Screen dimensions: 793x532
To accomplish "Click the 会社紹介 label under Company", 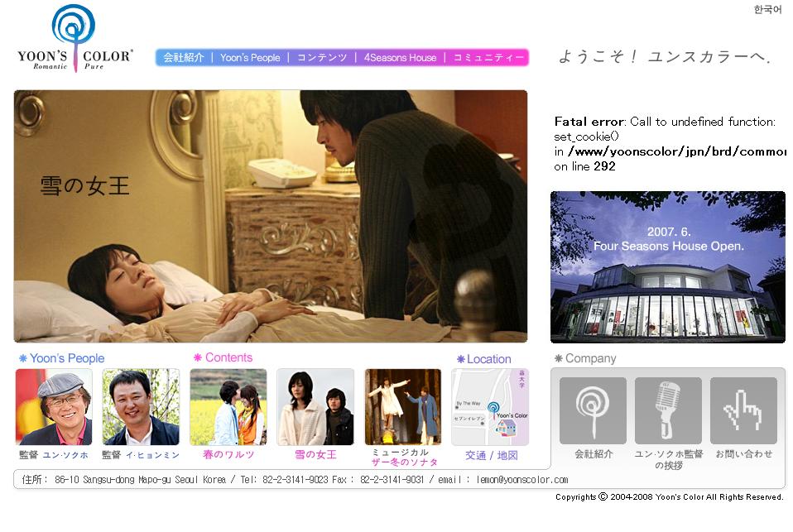I will [x=594, y=454].
